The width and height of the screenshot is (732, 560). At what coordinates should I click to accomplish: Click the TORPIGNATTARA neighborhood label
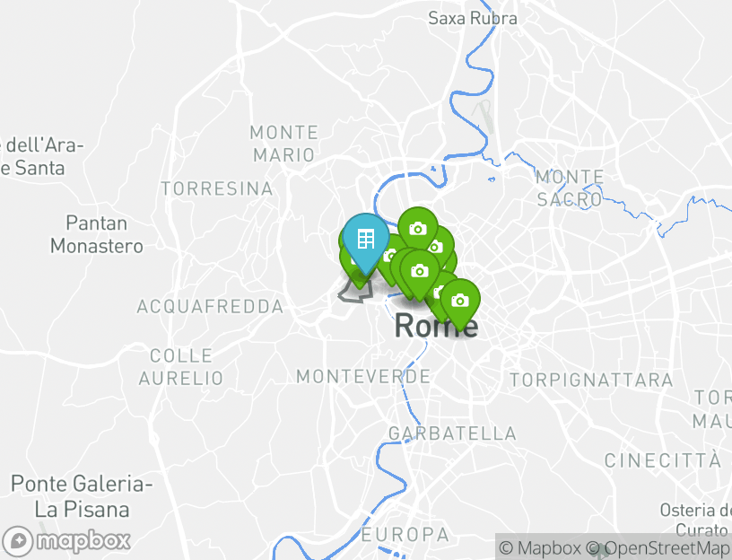click(591, 380)
